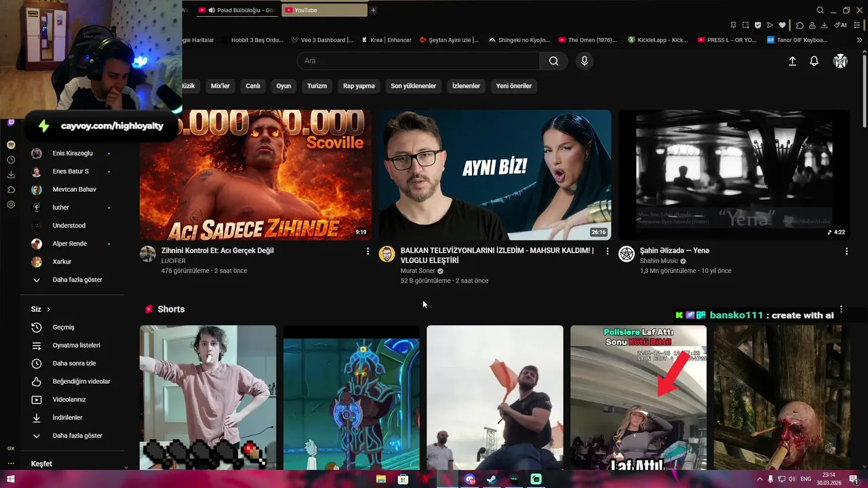868x488 pixels.
Task: Click the browser tab search magnifier
Action: tap(820, 10)
